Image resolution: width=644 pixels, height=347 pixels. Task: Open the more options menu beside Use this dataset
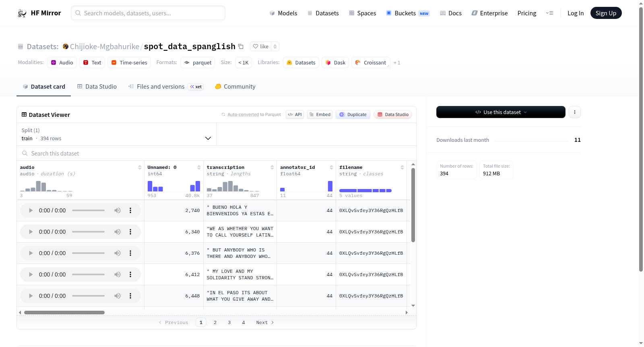(575, 112)
